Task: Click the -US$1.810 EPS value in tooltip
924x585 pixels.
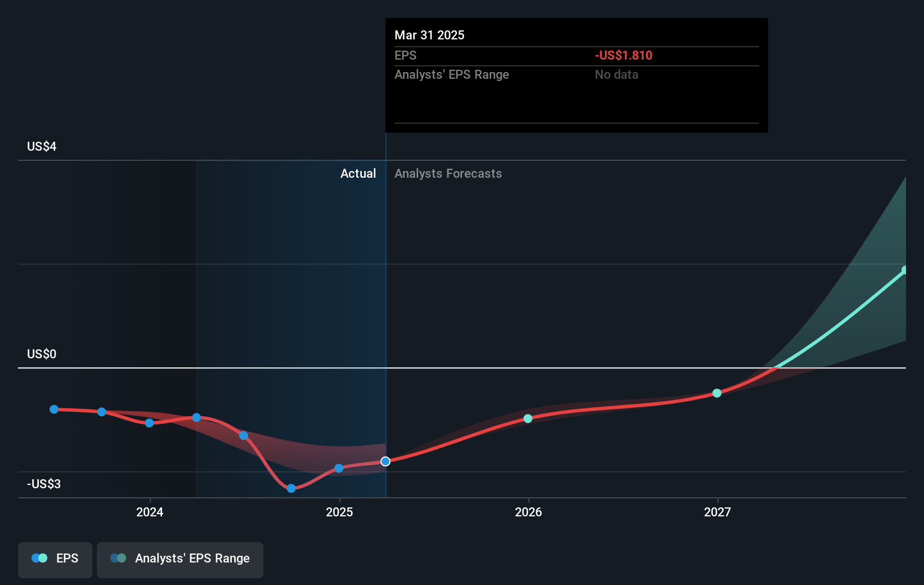Action: click(x=624, y=55)
